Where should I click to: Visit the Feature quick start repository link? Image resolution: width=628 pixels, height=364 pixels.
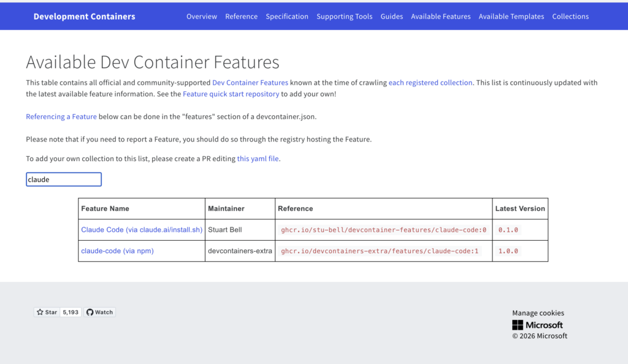click(231, 94)
